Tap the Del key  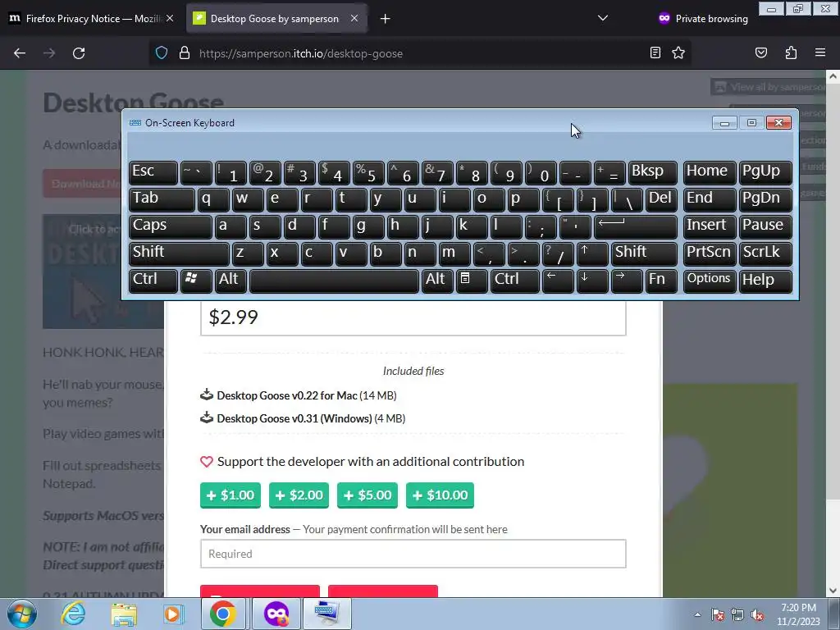tap(661, 199)
